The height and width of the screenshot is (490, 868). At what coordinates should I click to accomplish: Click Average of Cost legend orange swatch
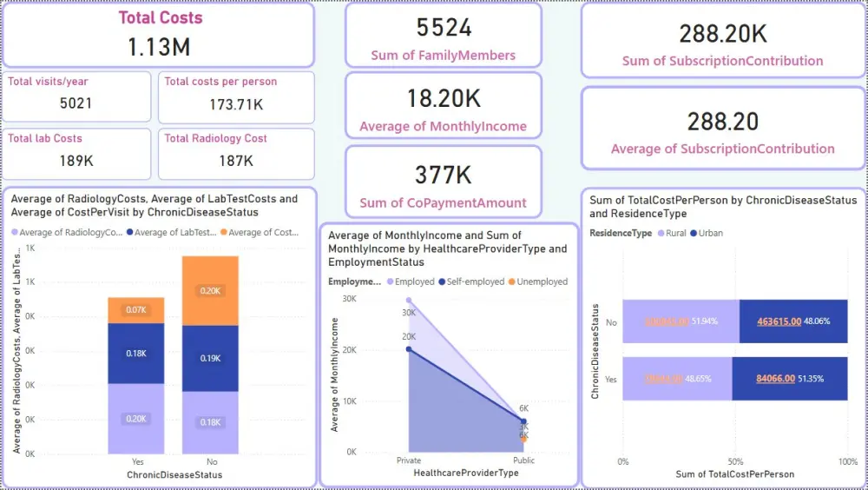224,232
